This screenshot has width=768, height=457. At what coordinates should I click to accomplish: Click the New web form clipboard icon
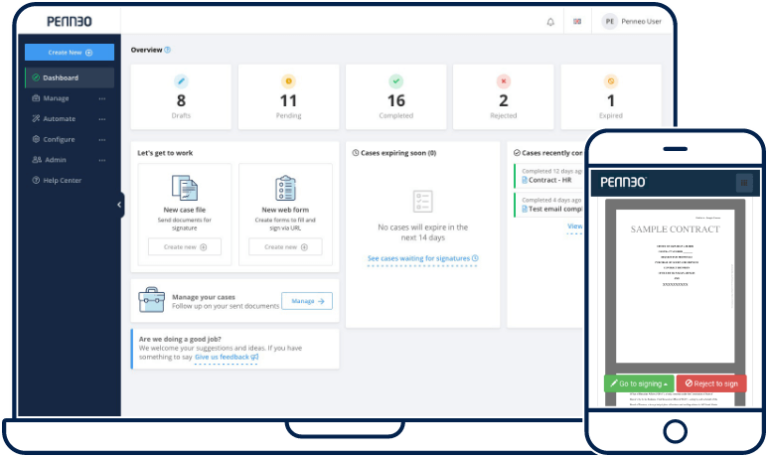(285, 188)
